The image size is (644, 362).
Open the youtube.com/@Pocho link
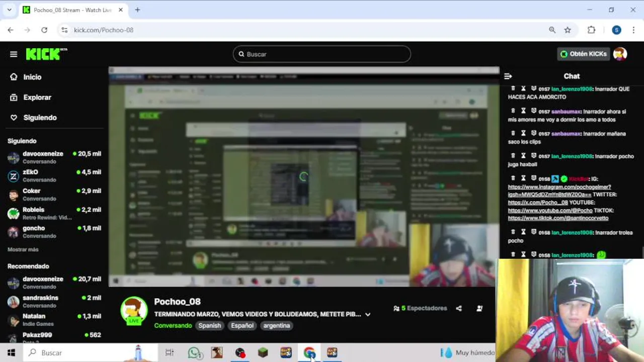tap(550, 211)
